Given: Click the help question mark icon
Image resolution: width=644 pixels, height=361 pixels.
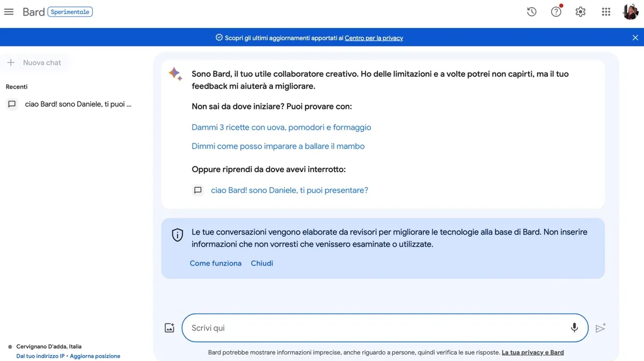Looking at the screenshot, I should [556, 12].
